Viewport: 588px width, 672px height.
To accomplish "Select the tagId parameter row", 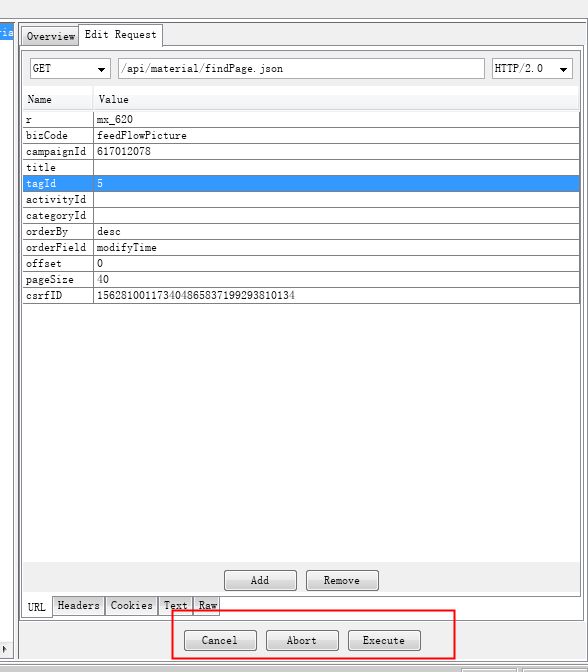I will point(301,183).
